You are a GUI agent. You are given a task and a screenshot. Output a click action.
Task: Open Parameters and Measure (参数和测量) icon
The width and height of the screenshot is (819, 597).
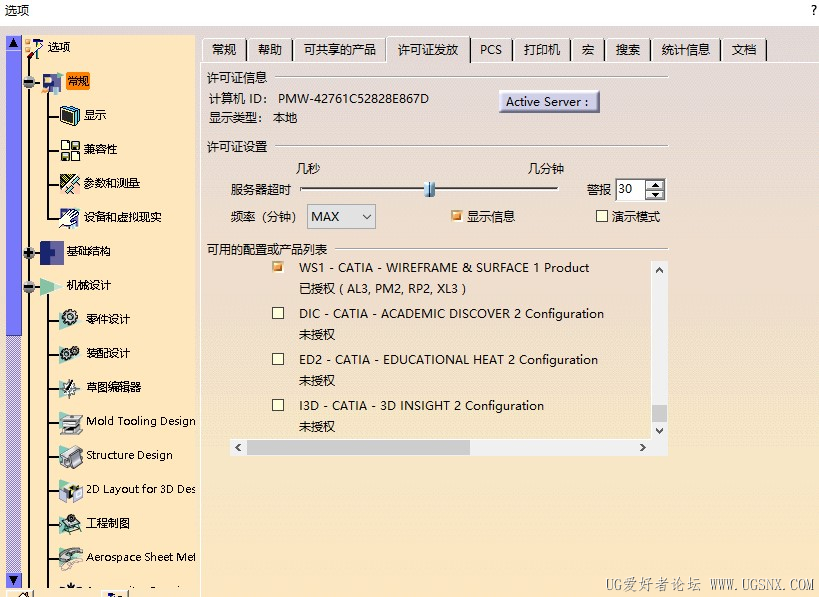click(69, 183)
